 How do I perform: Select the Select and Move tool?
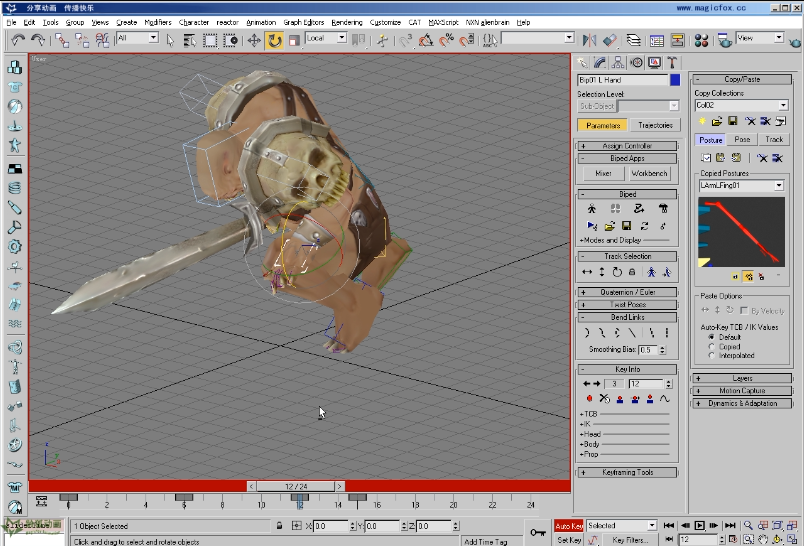coord(254,40)
